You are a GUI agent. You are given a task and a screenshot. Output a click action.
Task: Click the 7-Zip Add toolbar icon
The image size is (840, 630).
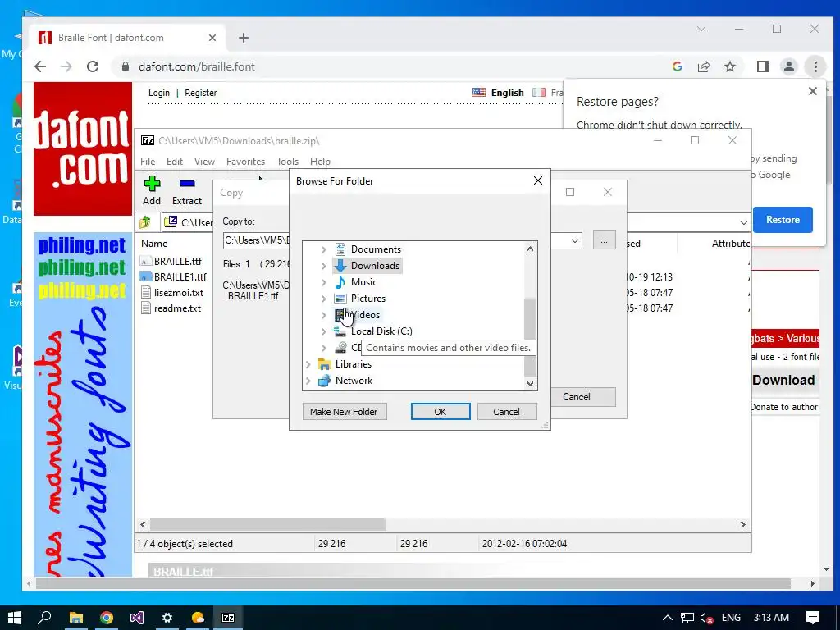[x=152, y=184]
